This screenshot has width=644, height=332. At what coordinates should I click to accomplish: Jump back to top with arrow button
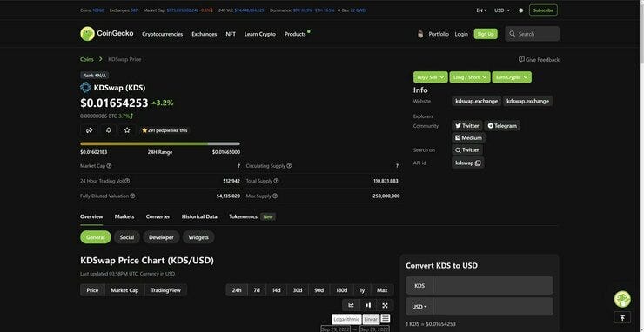pyautogui.click(x=622, y=317)
